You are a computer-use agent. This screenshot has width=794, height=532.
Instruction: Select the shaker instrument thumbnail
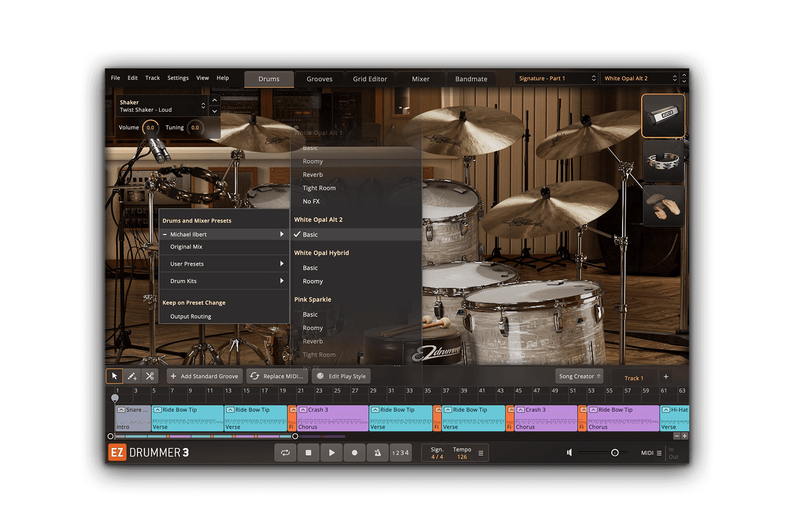tap(663, 116)
